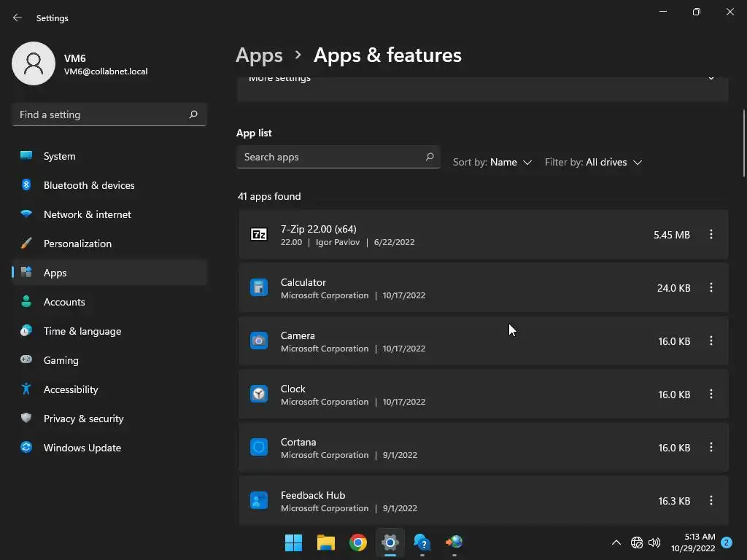The height and width of the screenshot is (560, 747).
Task: Select Apps in the sidebar
Action: [109, 273]
